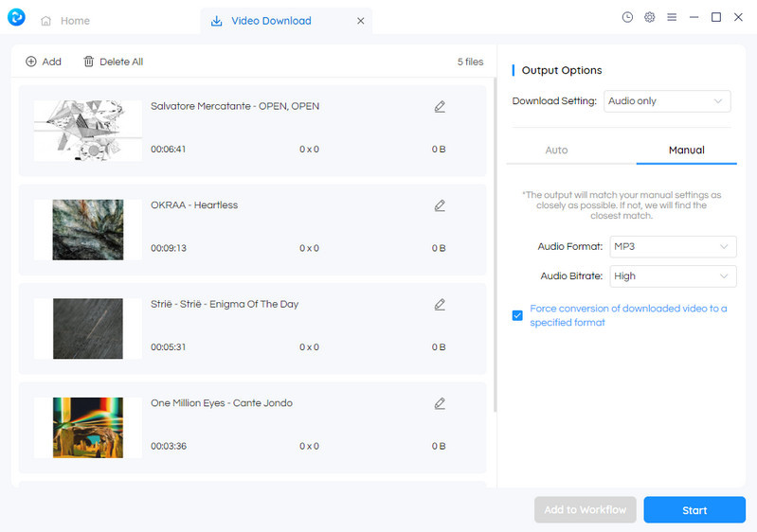Click Salvatore Mercatante thumbnail
The height and width of the screenshot is (532, 757).
(x=88, y=131)
